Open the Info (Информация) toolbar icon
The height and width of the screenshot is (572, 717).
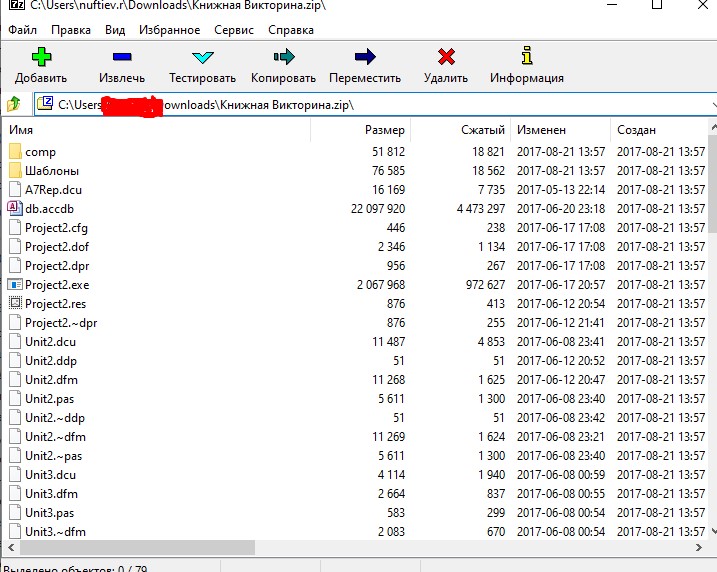click(x=527, y=57)
